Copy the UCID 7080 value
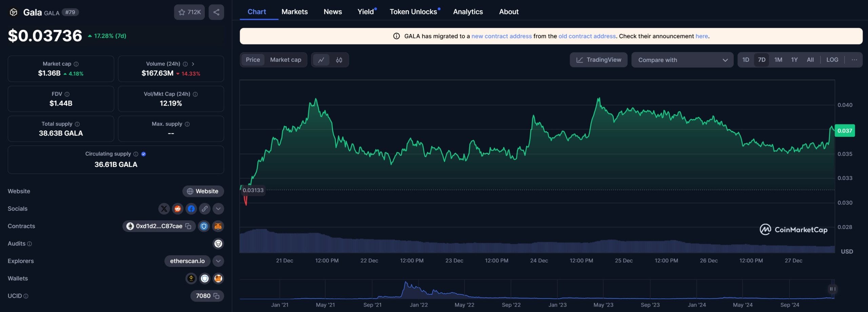 217,296
